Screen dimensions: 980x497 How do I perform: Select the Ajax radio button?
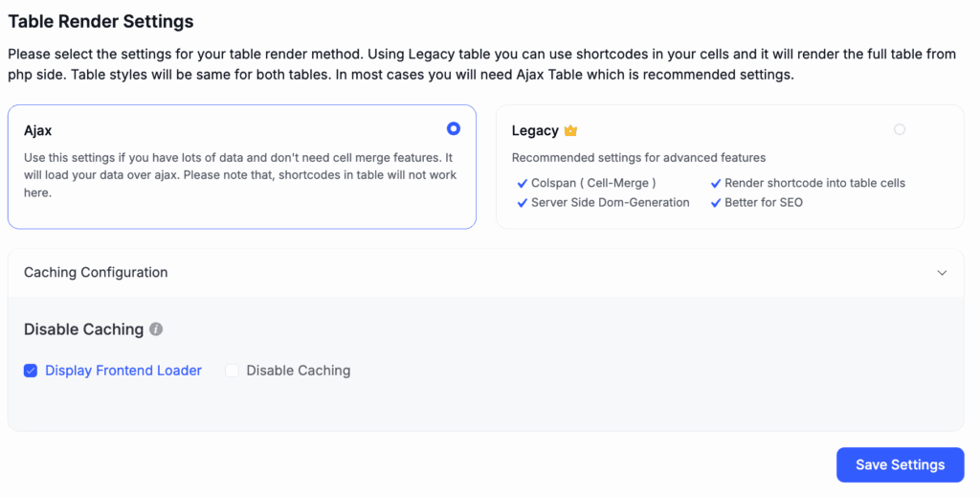pyautogui.click(x=454, y=128)
